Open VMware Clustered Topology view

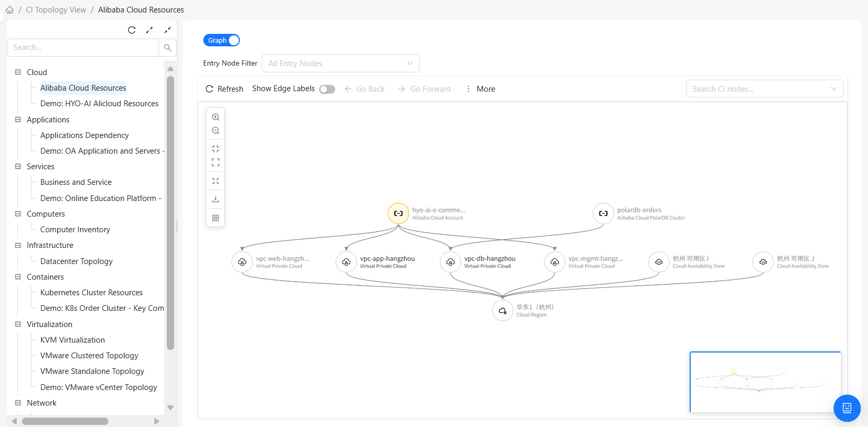(89, 356)
